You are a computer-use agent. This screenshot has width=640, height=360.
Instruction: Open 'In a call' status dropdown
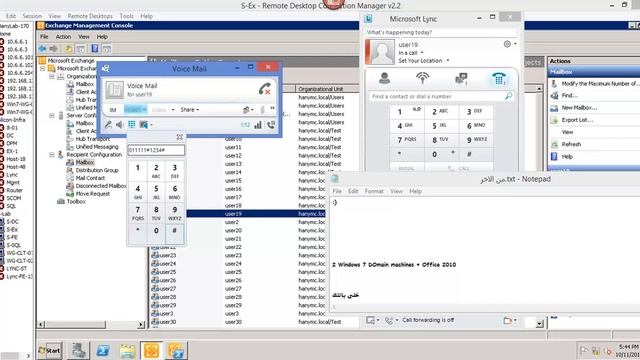[411, 53]
